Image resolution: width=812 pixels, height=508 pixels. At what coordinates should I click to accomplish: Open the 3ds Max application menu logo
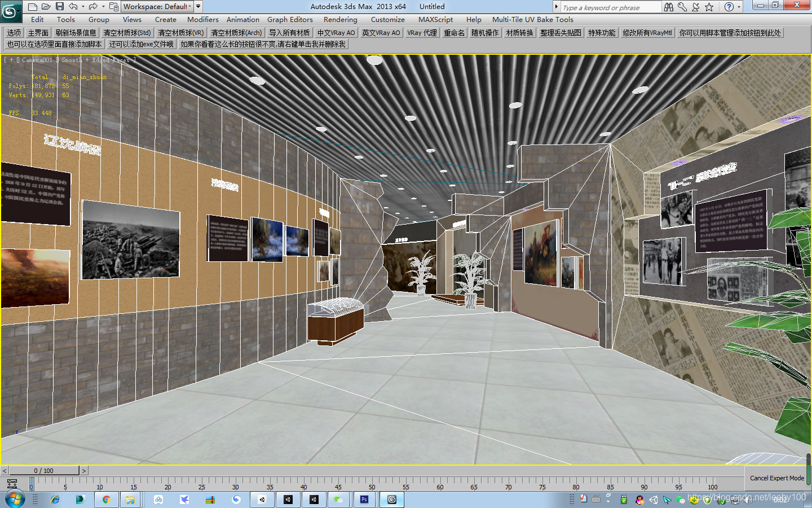click(11, 11)
